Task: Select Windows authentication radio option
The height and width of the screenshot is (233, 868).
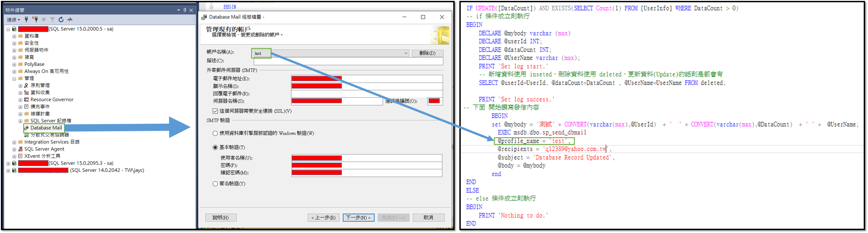Action: coord(215,133)
